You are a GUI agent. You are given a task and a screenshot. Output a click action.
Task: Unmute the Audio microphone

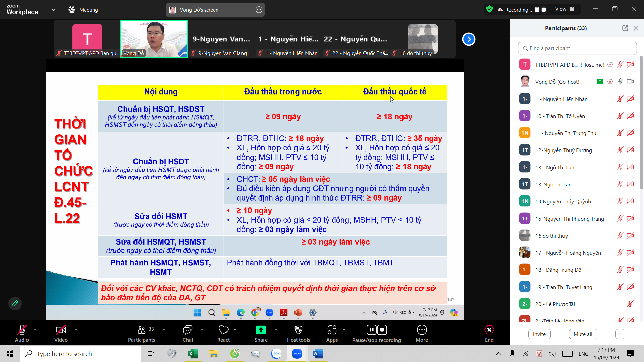(x=22, y=330)
